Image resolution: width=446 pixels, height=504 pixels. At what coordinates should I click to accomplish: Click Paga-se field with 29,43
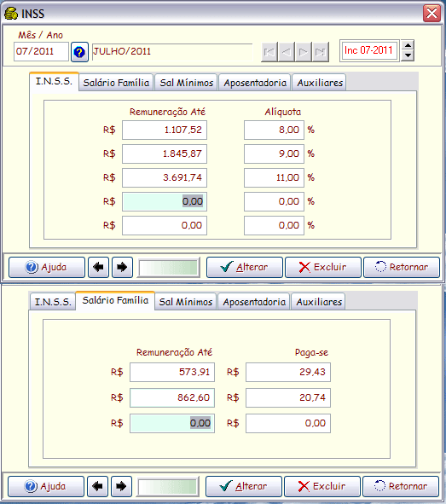tap(288, 372)
